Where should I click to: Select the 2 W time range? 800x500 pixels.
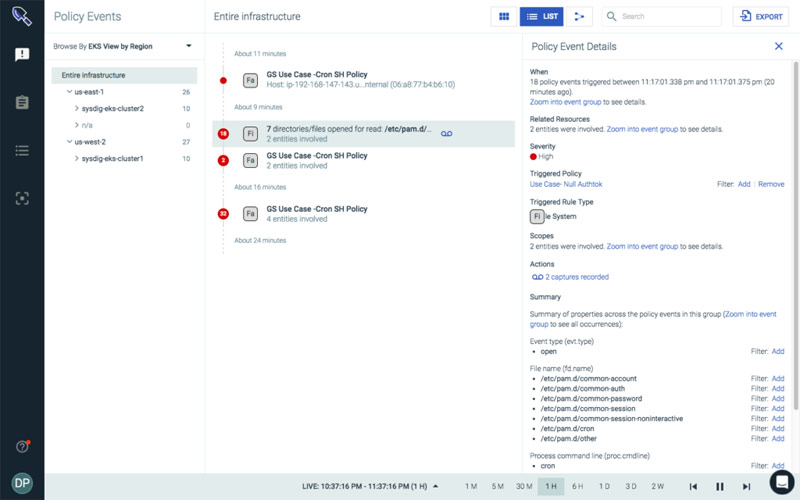click(658, 486)
